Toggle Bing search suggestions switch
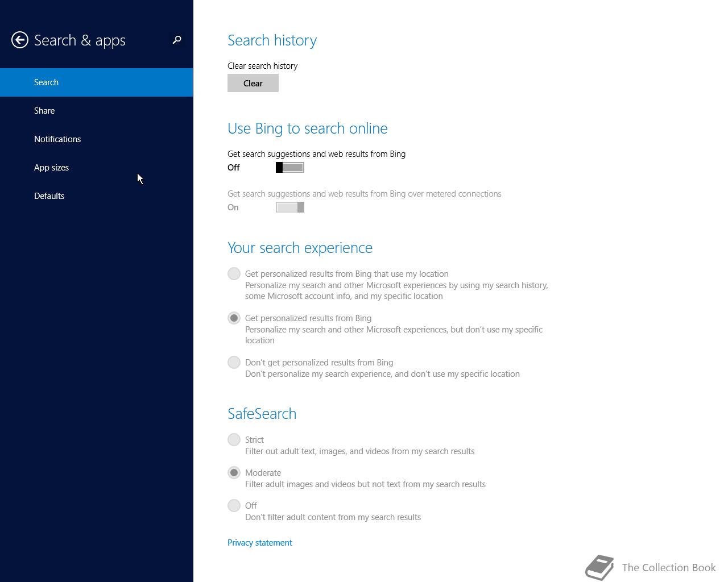The image size is (728, 582). (x=290, y=167)
